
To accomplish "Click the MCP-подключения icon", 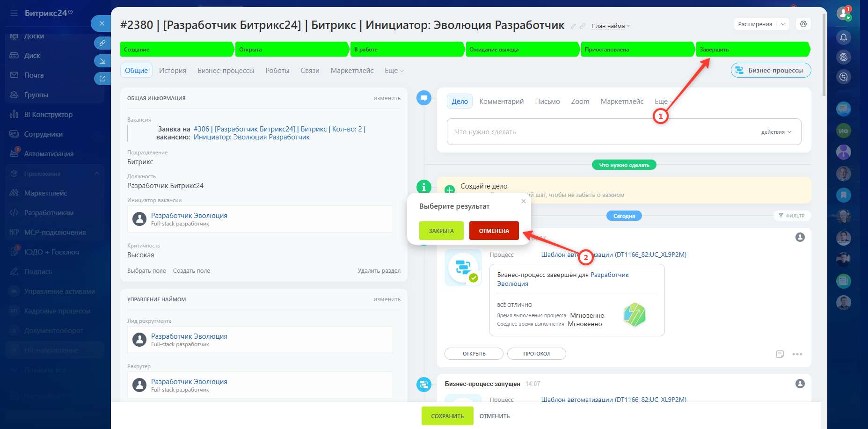I will (14, 232).
